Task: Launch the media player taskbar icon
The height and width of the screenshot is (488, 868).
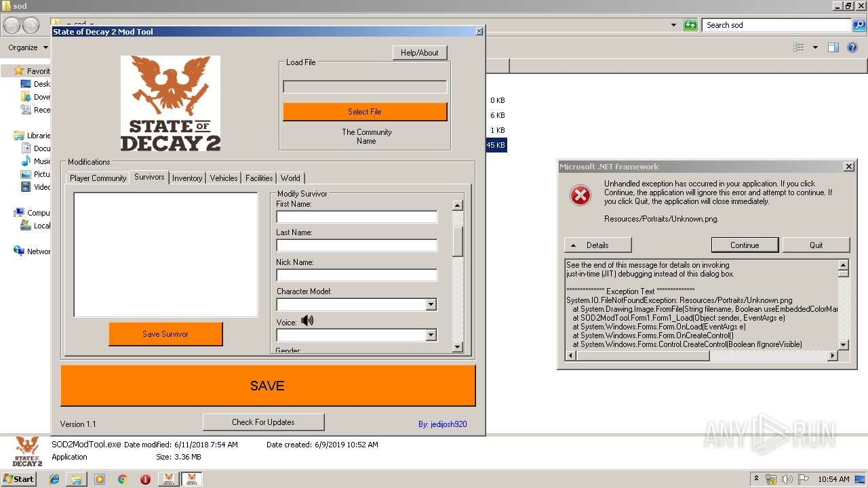Action: tap(100, 479)
